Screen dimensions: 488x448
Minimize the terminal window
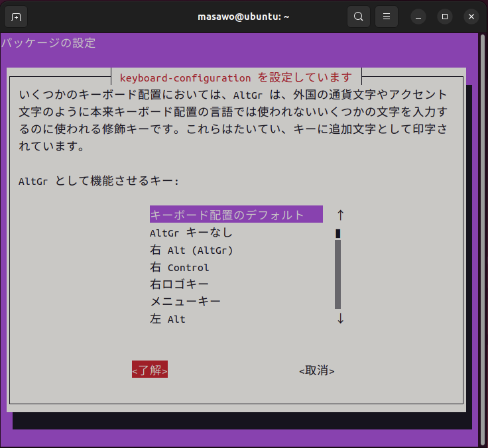click(x=418, y=17)
